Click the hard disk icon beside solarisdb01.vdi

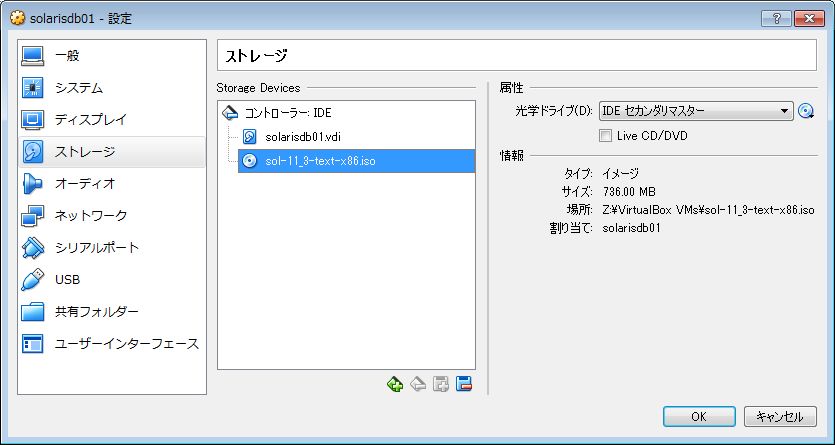click(249, 137)
